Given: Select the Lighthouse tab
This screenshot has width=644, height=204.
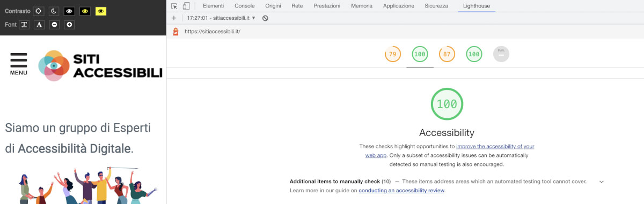Looking at the screenshot, I should (477, 6).
